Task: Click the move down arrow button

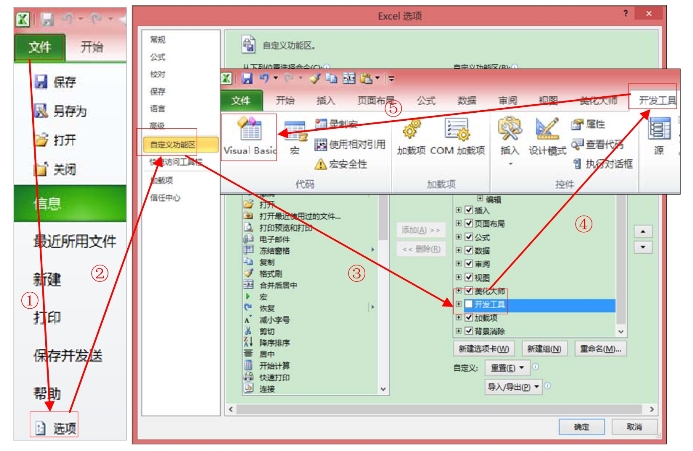Action: pos(643,247)
